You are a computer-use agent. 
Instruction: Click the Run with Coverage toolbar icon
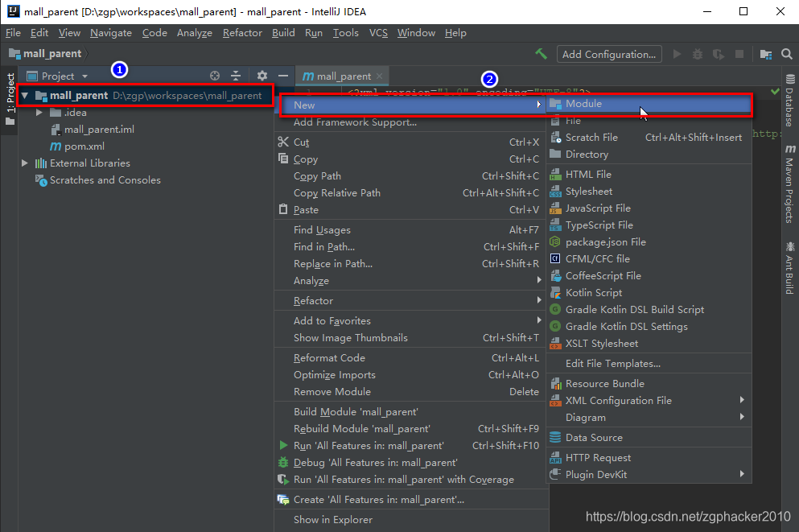[x=719, y=54]
